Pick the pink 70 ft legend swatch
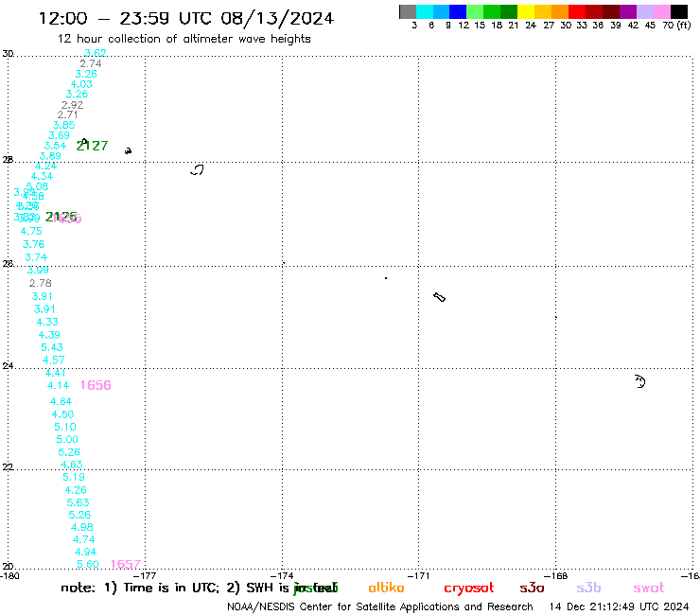This screenshot has height=615, width=700. click(x=661, y=11)
